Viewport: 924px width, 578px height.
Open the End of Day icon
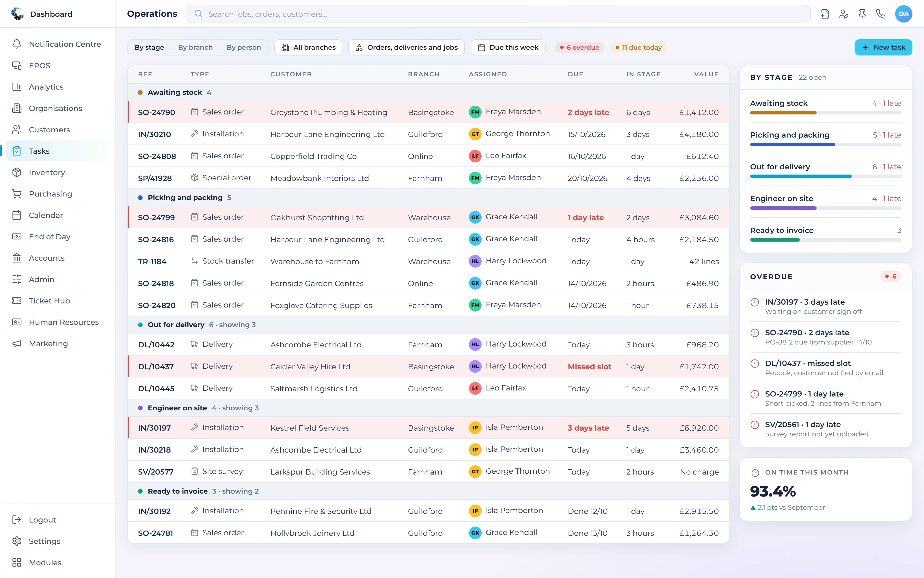click(17, 237)
